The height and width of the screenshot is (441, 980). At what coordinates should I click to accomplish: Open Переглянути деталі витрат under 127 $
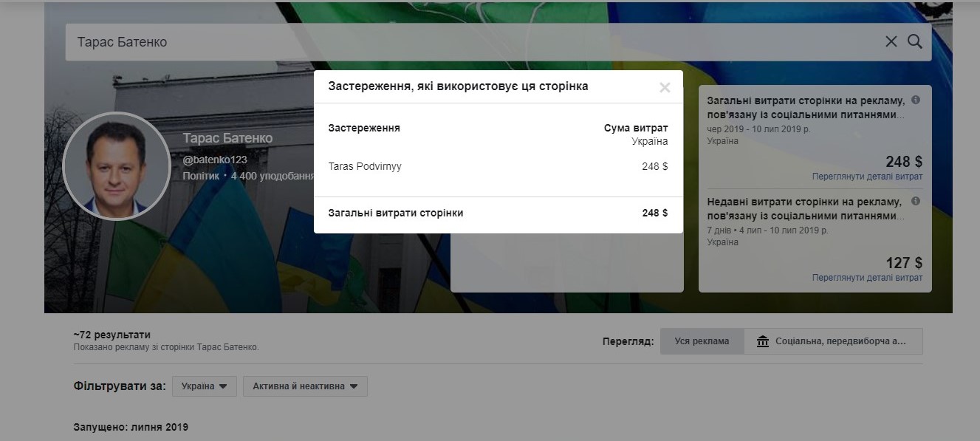867,278
